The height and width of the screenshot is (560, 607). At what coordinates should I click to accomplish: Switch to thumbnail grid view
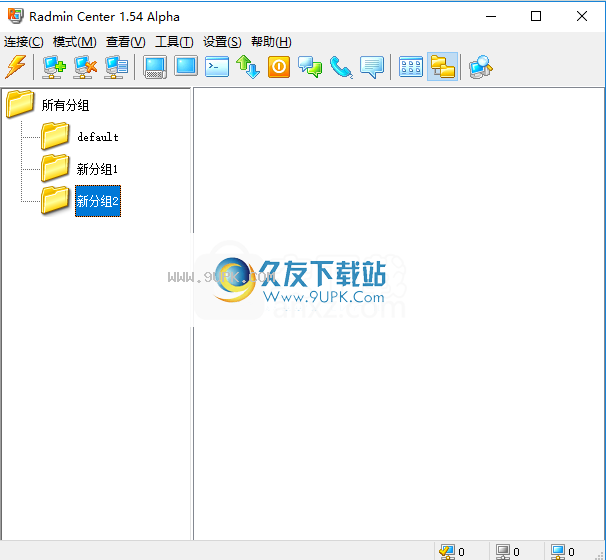click(x=411, y=67)
